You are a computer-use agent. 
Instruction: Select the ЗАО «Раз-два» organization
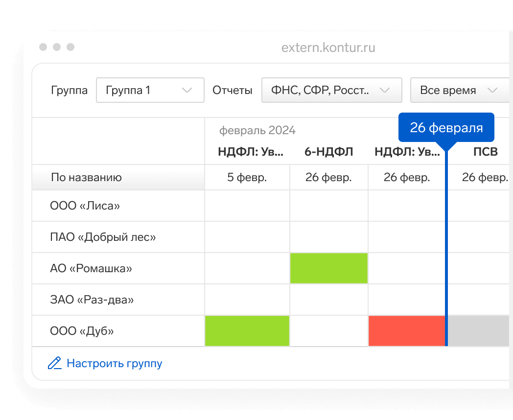click(92, 300)
